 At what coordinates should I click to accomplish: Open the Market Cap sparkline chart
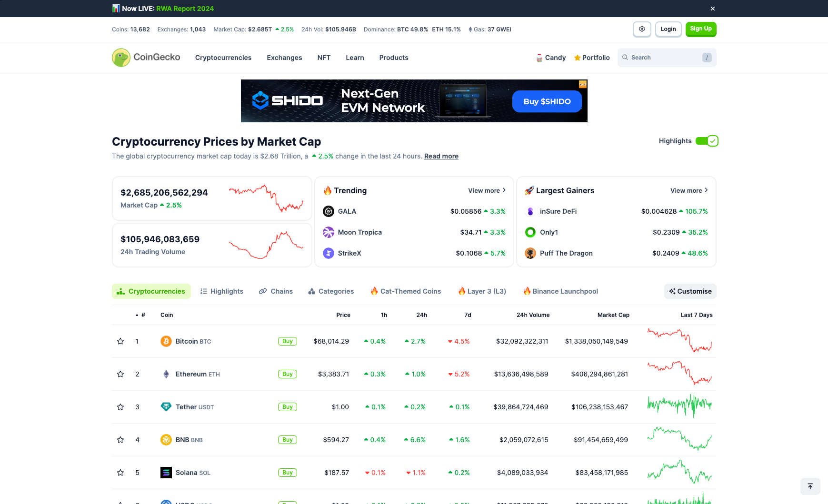(x=266, y=198)
